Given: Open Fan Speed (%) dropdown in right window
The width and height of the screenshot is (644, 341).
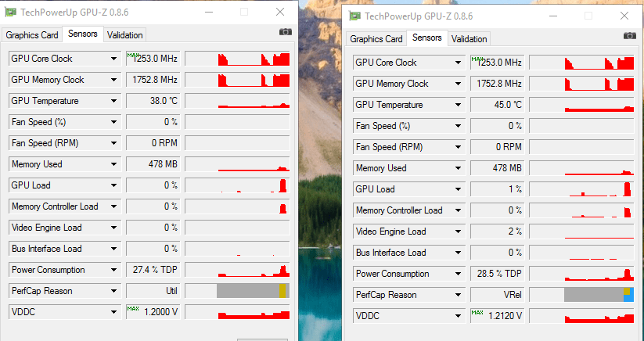Looking at the screenshot, I should pos(458,126).
